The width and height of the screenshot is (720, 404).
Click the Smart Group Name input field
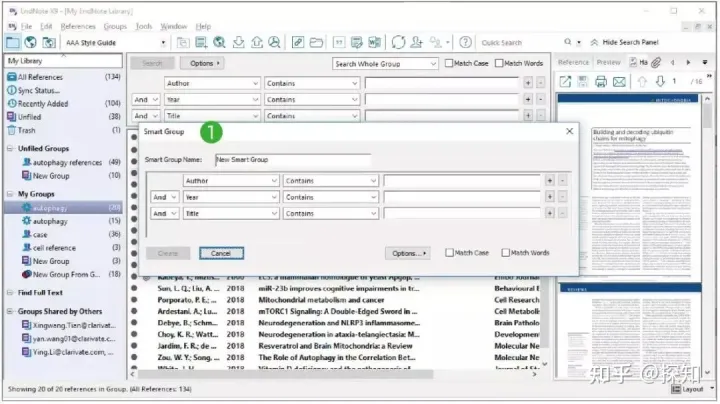point(293,160)
